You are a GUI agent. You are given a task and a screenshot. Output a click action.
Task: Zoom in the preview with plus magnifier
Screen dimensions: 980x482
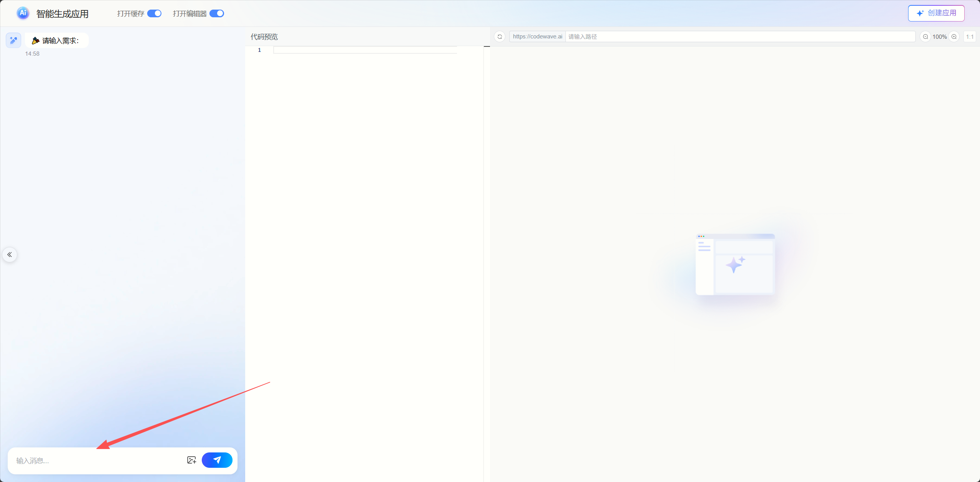pyautogui.click(x=954, y=36)
